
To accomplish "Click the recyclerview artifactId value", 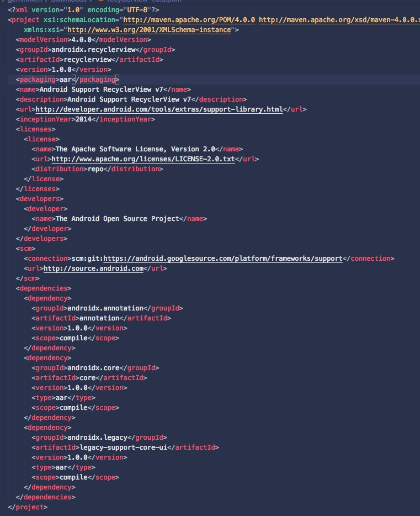I will point(87,60).
